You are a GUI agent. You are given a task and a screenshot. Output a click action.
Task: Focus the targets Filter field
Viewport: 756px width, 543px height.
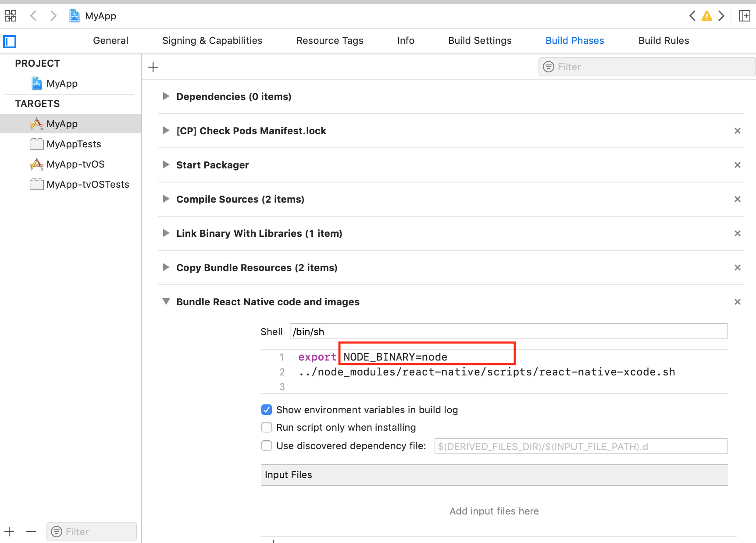click(x=92, y=532)
